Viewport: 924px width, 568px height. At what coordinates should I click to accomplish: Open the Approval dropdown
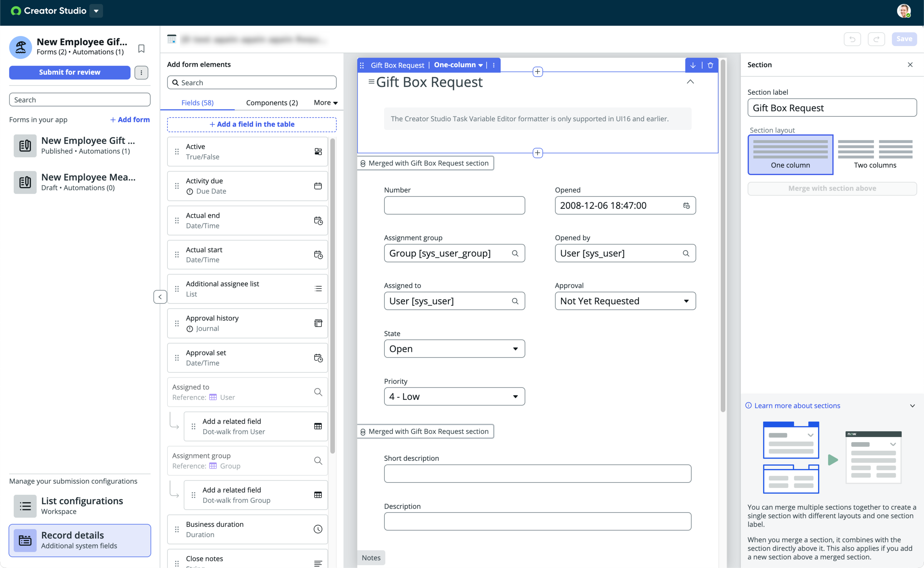(x=625, y=301)
